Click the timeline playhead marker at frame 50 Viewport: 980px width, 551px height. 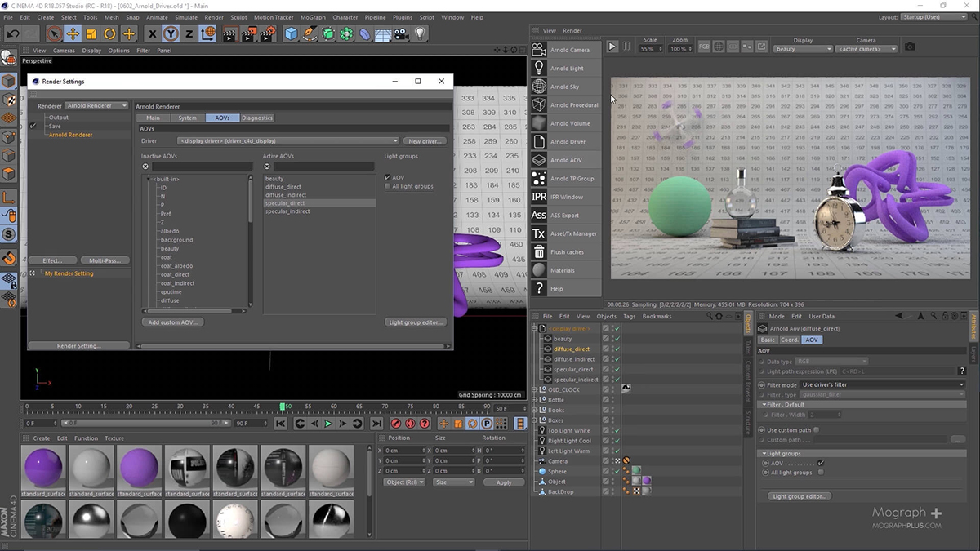[x=283, y=407]
